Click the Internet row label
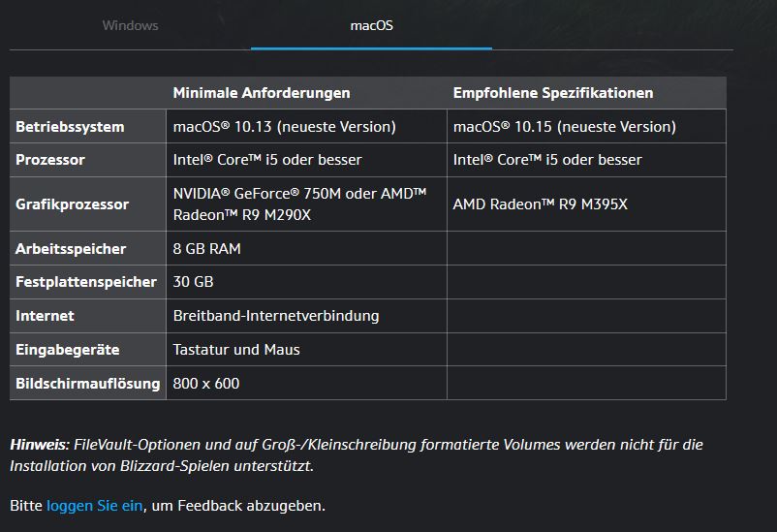 (x=45, y=316)
